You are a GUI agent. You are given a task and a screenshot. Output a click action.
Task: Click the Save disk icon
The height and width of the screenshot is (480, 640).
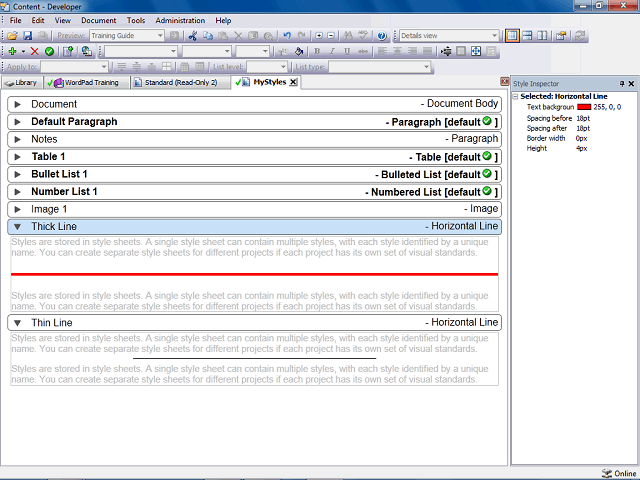tap(27, 36)
